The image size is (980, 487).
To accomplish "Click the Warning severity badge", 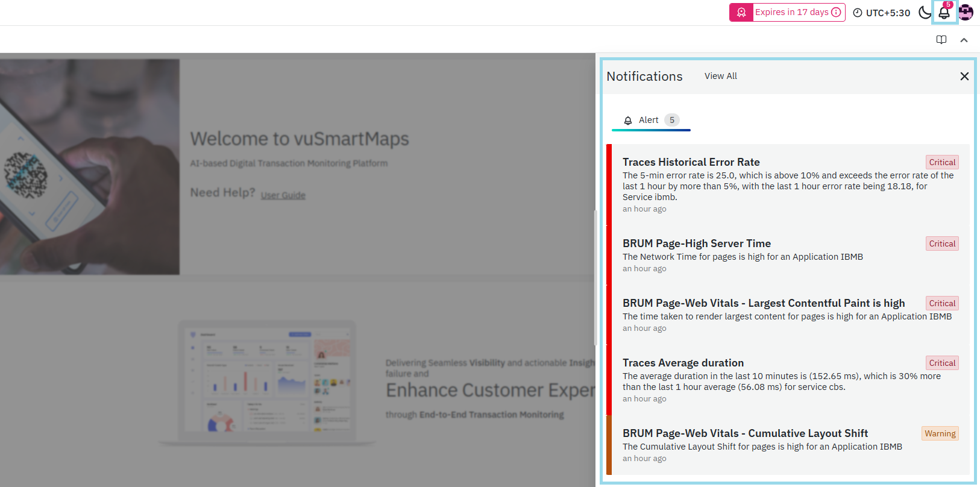I will (940, 433).
